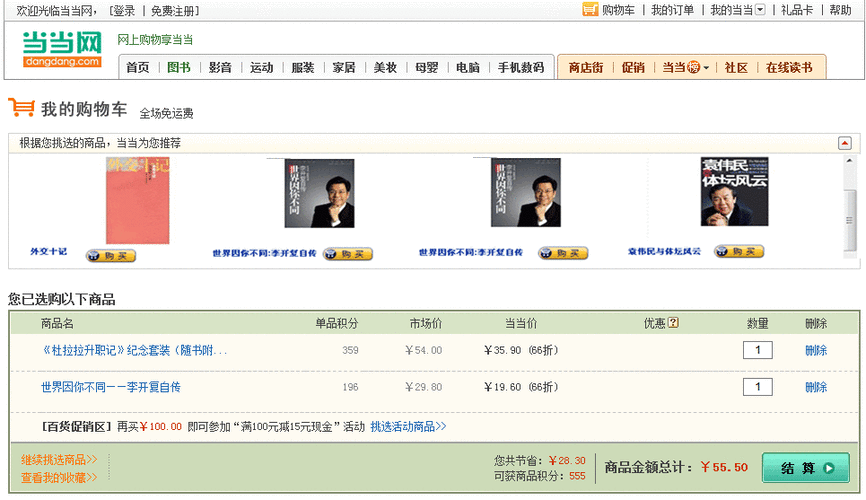Click the 袁伟民与体坛风云 title link
This screenshot has width=866, height=500.
pyautogui.click(x=664, y=251)
